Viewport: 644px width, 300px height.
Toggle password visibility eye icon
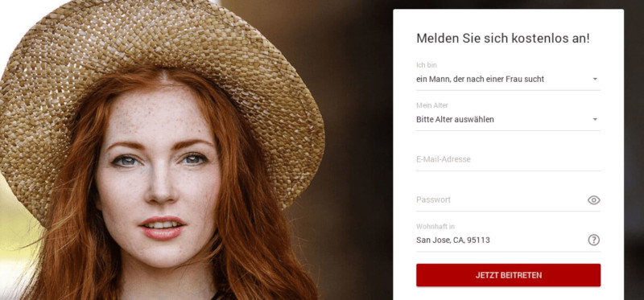(593, 199)
